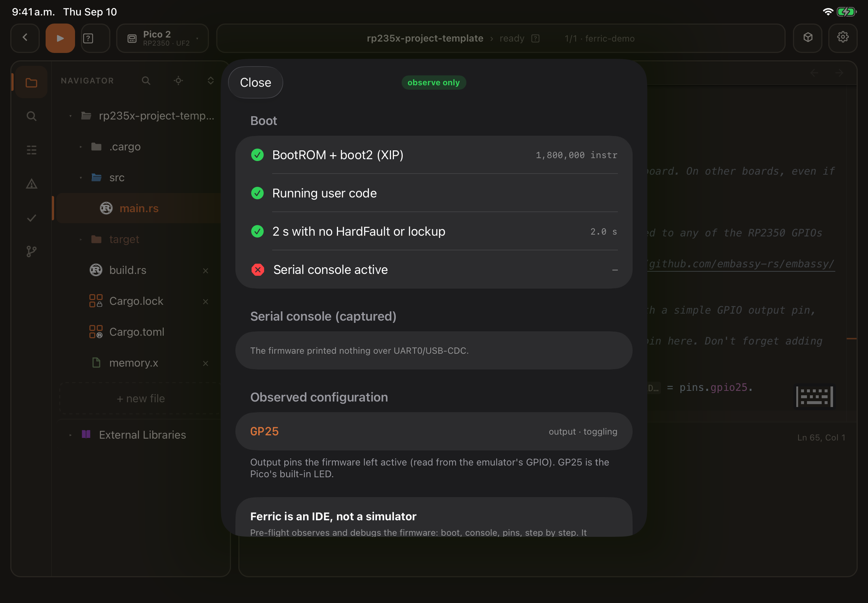Viewport: 868px width, 603px height.
Task: Open the outline list sidebar icon
Action: coord(31,150)
